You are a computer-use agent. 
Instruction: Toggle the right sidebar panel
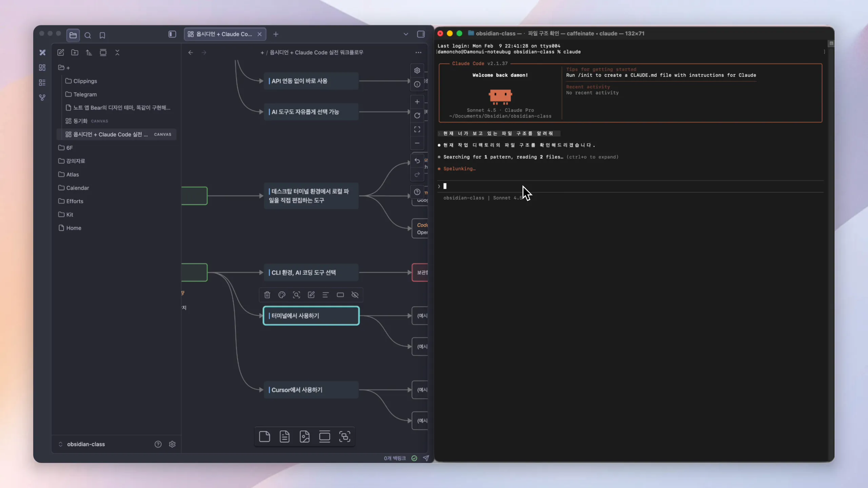click(421, 34)
